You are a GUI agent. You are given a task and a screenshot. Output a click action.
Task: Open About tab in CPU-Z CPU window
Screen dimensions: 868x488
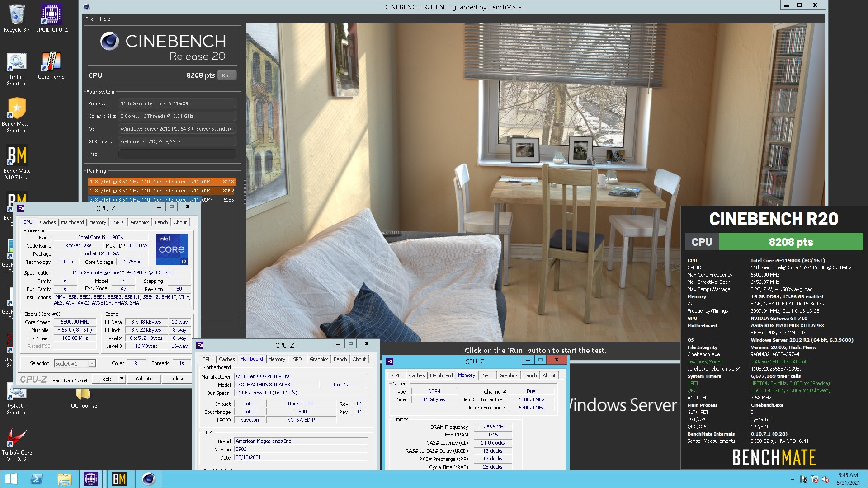click(x=180, y=222)
